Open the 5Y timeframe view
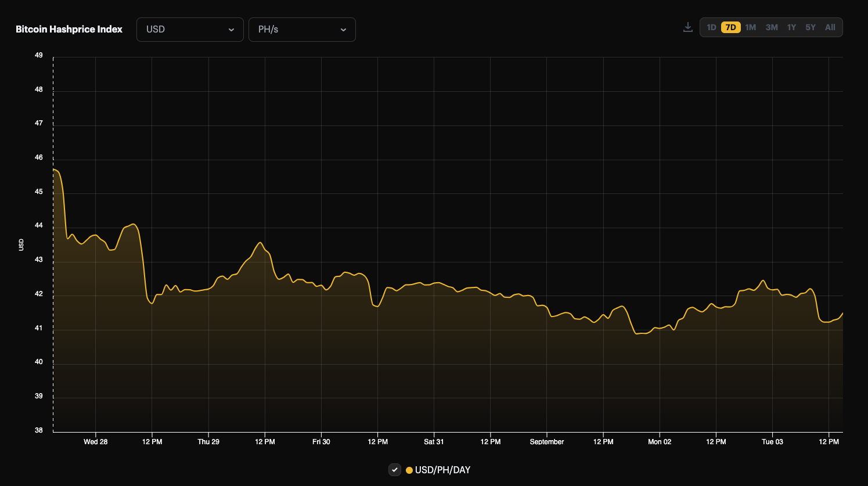The width and height of the screenshot is (868, 486). pos(810,27)
